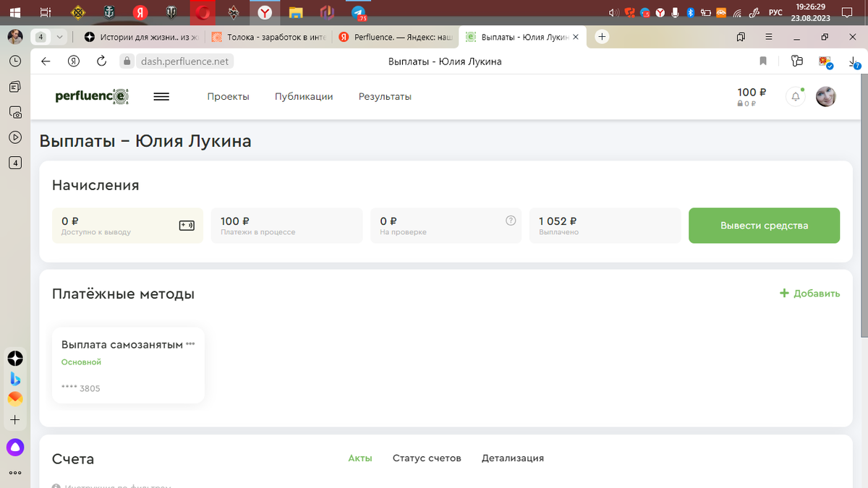Open a new browser tab
Screen dimensions: 868x488
click(602, 37)
